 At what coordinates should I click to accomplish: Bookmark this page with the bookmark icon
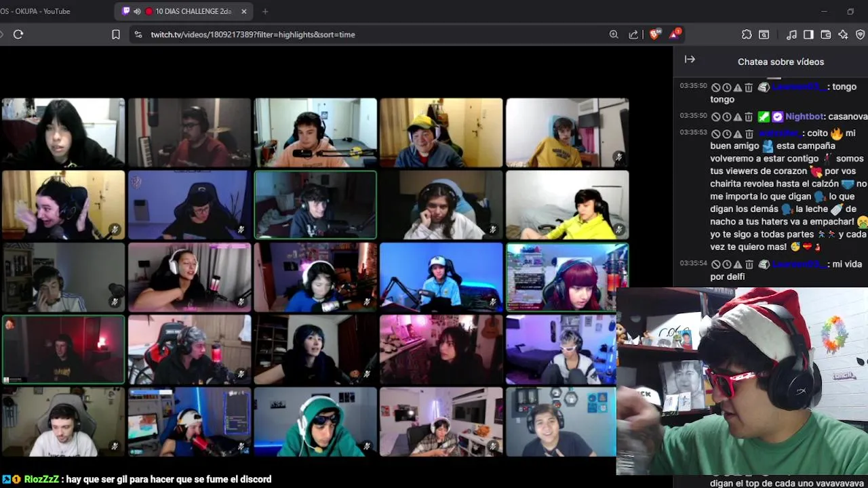click(116, 35)
